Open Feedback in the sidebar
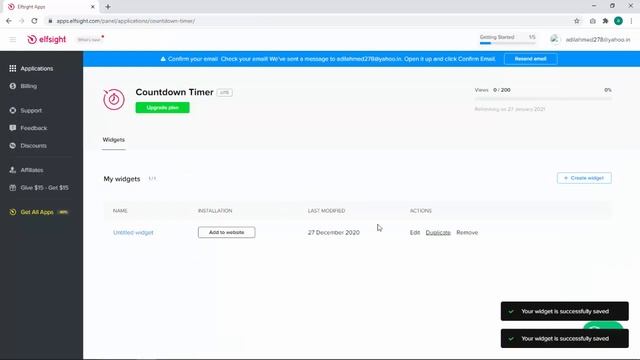 [x=34, y=128]
